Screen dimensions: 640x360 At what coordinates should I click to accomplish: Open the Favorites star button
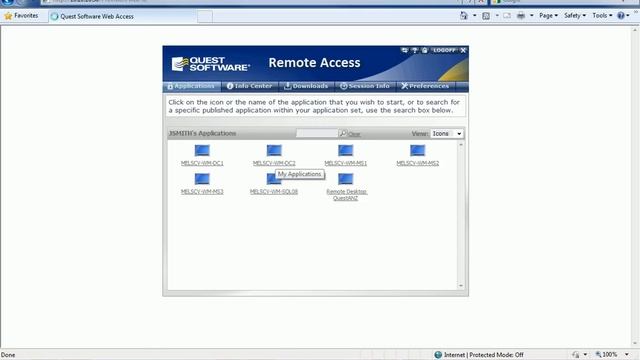(21, 16)
